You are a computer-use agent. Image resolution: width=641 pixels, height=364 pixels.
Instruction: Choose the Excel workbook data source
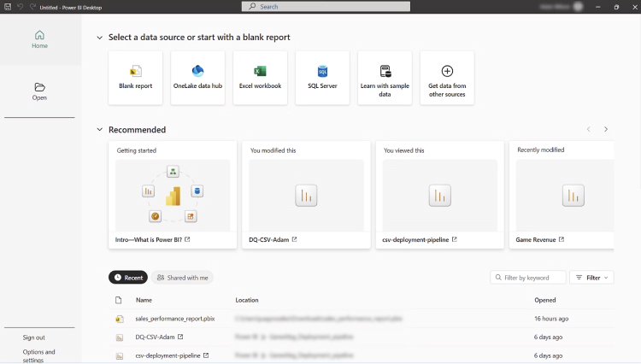point(260,78)
